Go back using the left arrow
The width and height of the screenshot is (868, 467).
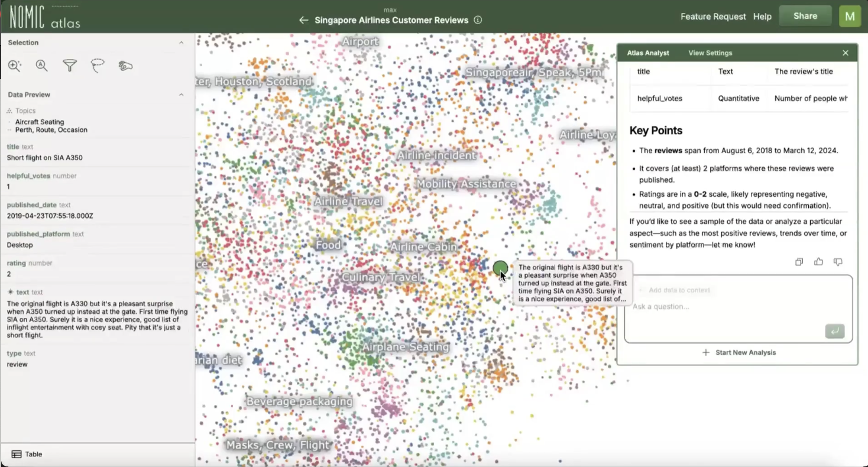coord(304,20)
